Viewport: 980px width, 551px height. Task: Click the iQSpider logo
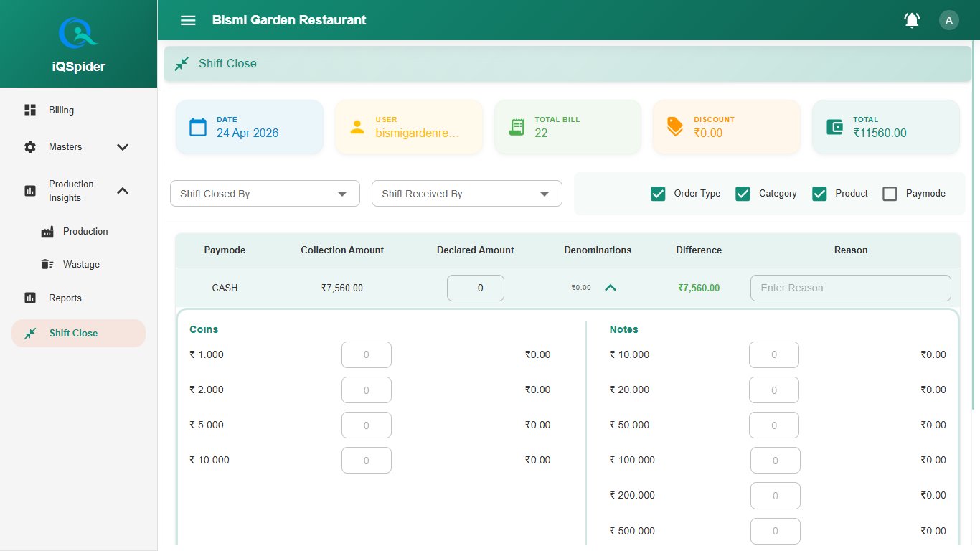tap(78, 33)
